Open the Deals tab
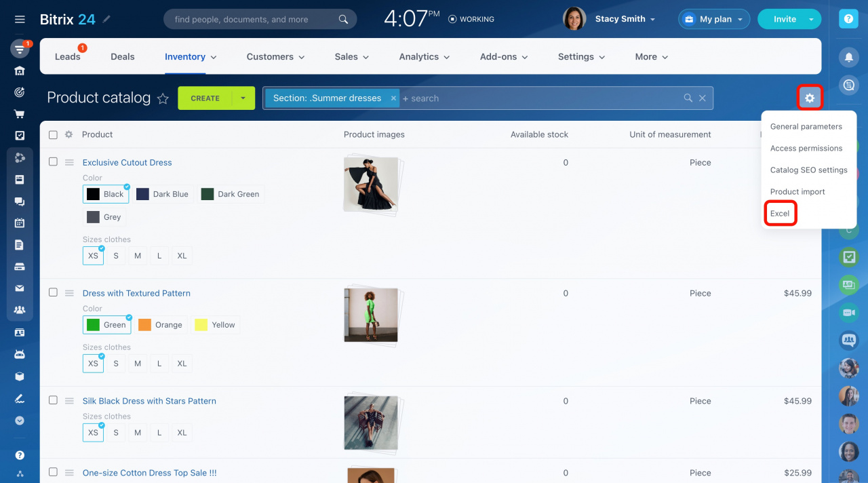 pos(123,57)
